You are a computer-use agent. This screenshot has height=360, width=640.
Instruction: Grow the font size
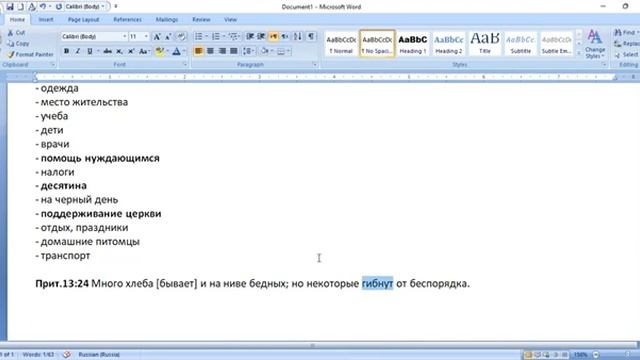(157, 37)
